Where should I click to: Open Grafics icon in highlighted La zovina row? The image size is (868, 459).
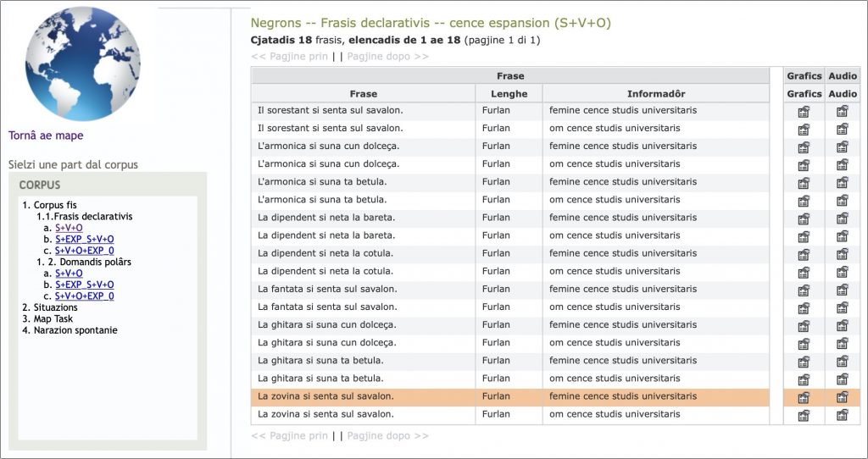[804, 397]
